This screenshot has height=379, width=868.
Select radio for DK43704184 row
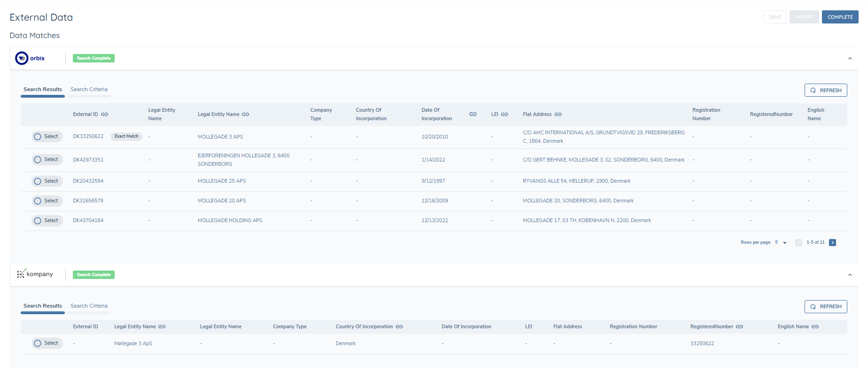point(38,221)
